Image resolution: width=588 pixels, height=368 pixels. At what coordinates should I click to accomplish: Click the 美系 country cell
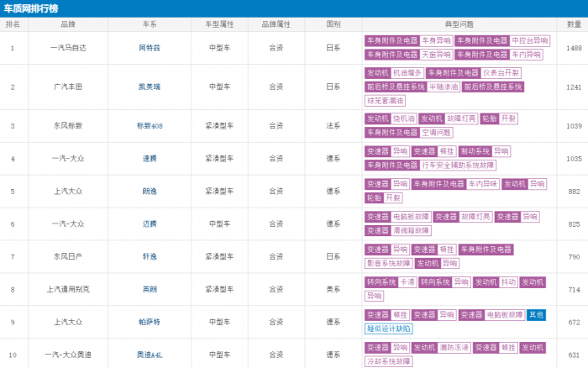[x=333, y=289]
